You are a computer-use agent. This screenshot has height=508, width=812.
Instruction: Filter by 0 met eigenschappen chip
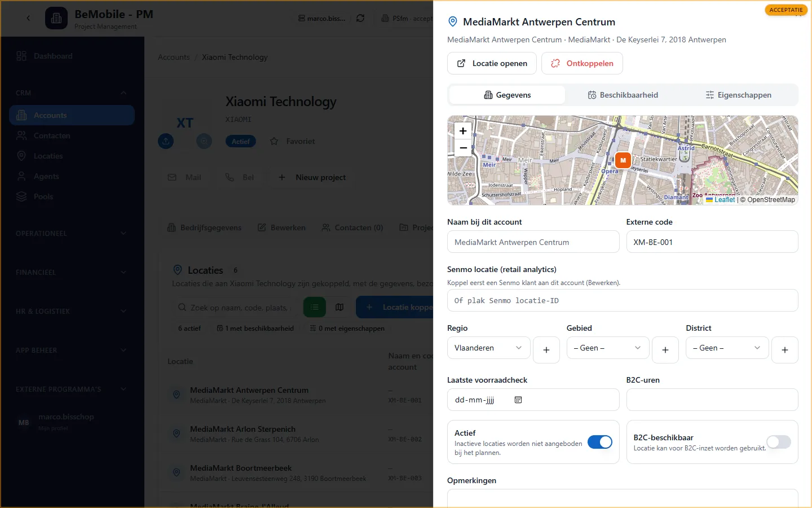click(x=347, y=328)
